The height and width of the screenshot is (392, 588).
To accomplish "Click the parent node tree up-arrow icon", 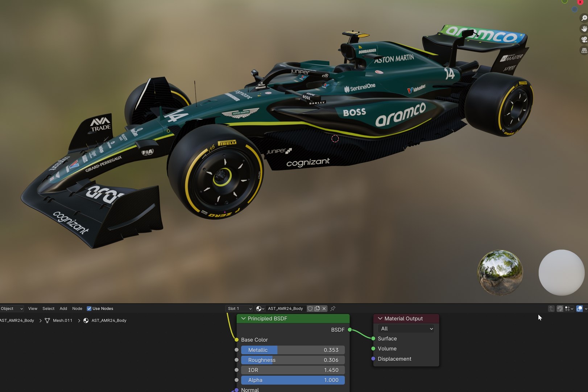I will pyautogui.click(x=551, y=309).
